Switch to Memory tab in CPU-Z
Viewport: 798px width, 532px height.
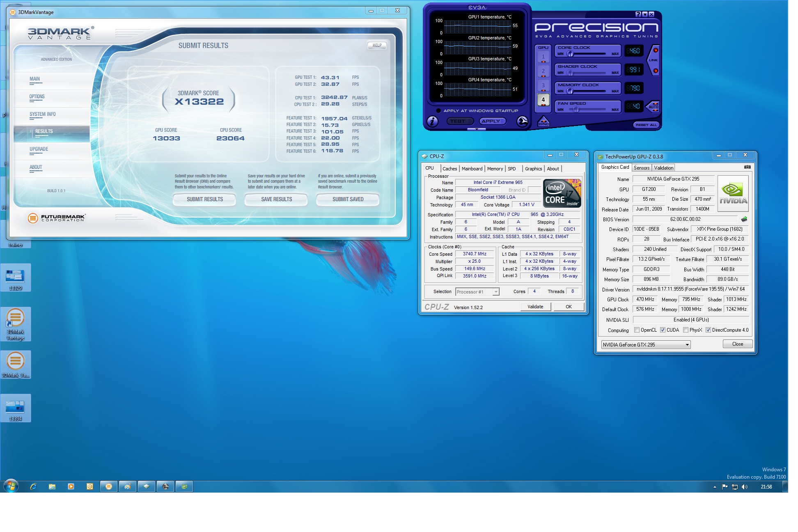495,169
